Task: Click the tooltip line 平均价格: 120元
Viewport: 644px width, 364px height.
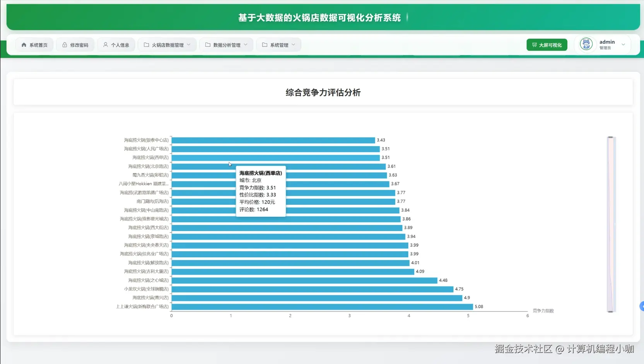Action: click(x=257, y=202)
